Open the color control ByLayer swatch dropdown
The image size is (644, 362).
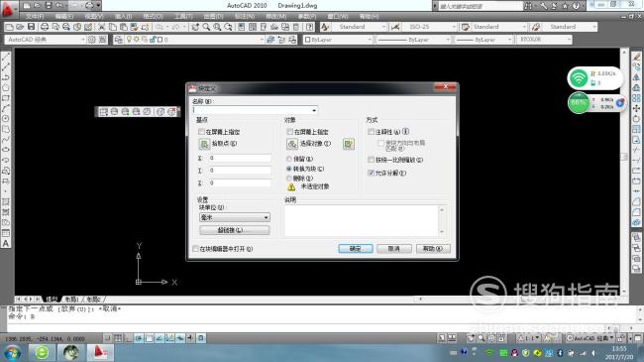pos(337,40)
